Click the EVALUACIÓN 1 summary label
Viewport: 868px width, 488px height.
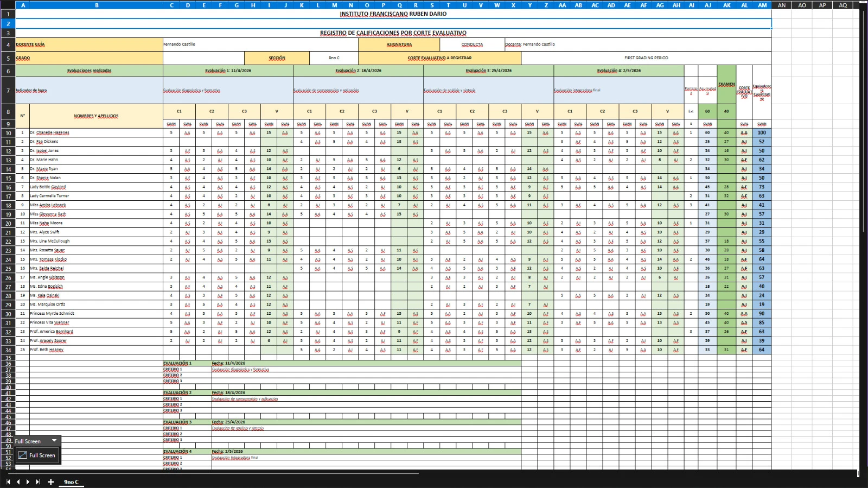click(x=187, y=363)
